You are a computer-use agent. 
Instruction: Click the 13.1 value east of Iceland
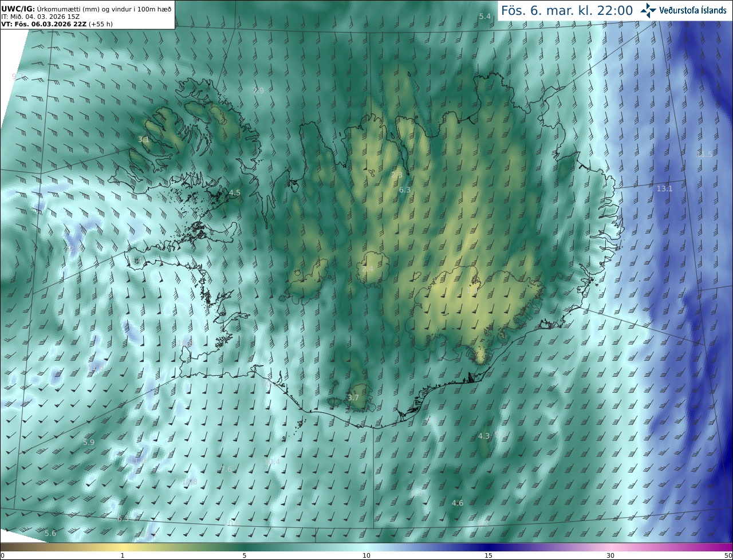pyautogui.click(x=664, y=188)
